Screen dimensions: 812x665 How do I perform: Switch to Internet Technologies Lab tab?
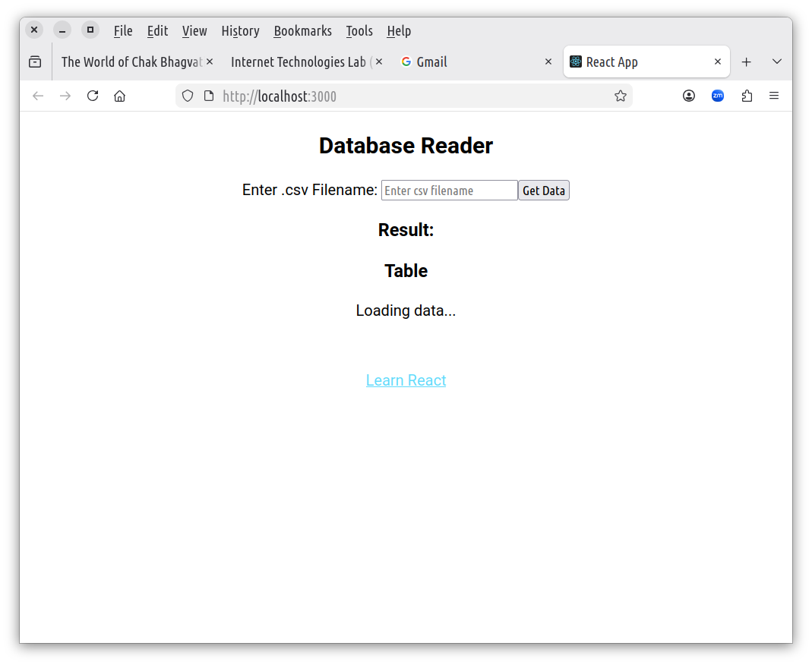click(299, 62)
